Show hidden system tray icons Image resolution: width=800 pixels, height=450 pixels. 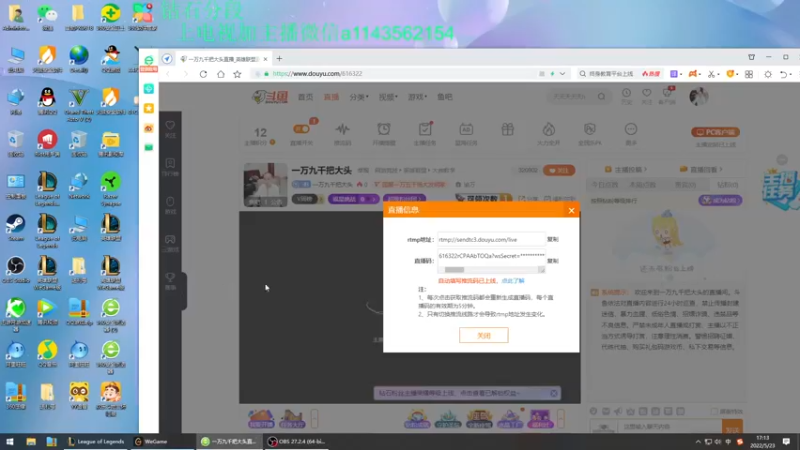(697, 442)
